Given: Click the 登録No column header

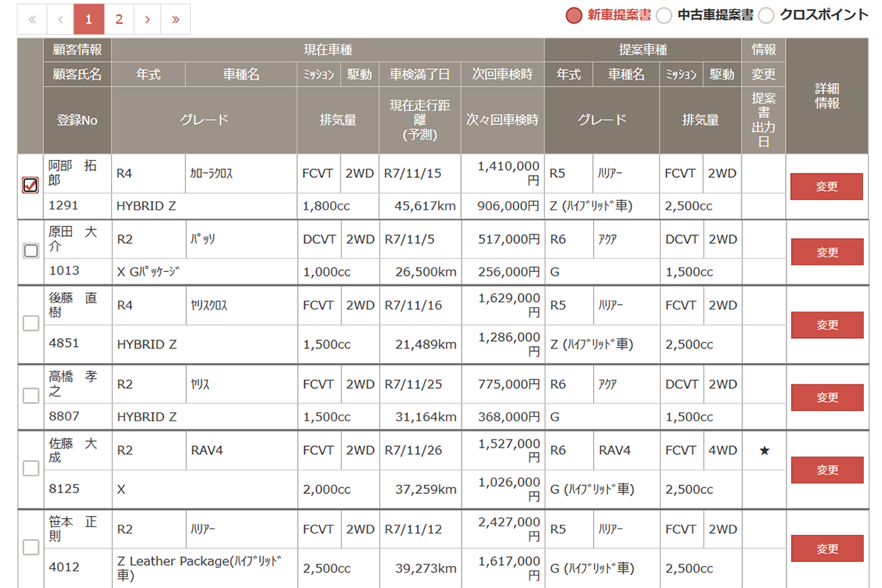Looking at the screenshot, I should tap(77, 121).
